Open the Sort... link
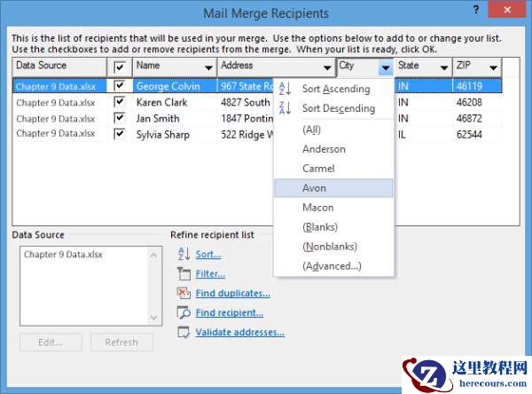The width and height of the screenshot is (532, 394). pos(208,255)
